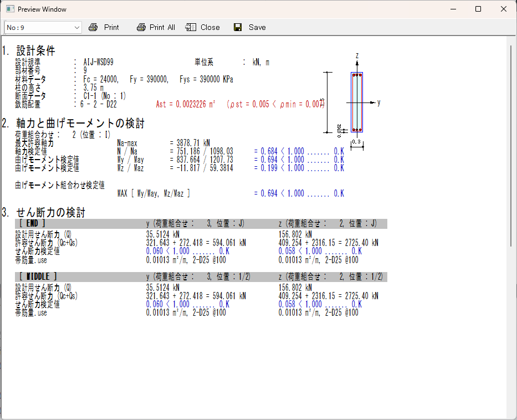Click the Close door icon
517x420 pixels.
(x=191, y=27)
